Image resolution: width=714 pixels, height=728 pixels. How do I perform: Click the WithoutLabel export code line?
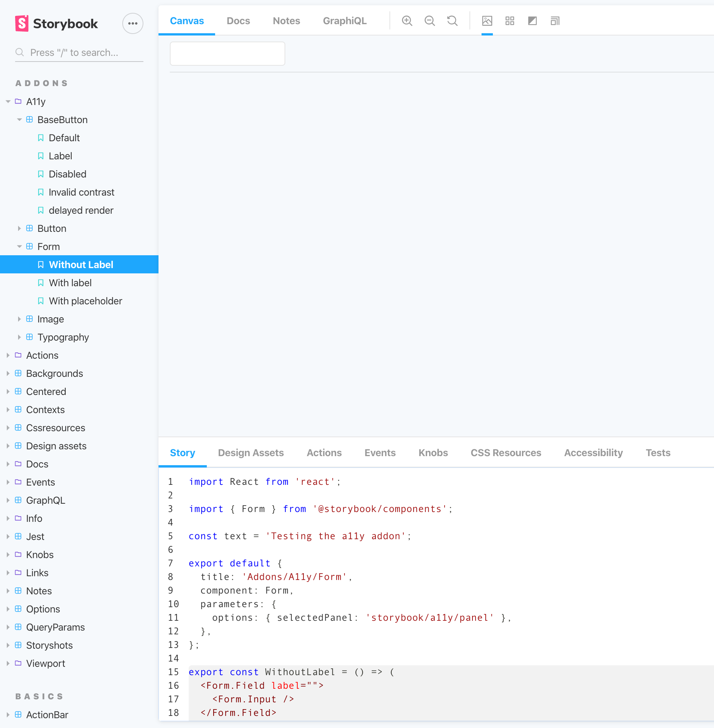tap(291, 672)
